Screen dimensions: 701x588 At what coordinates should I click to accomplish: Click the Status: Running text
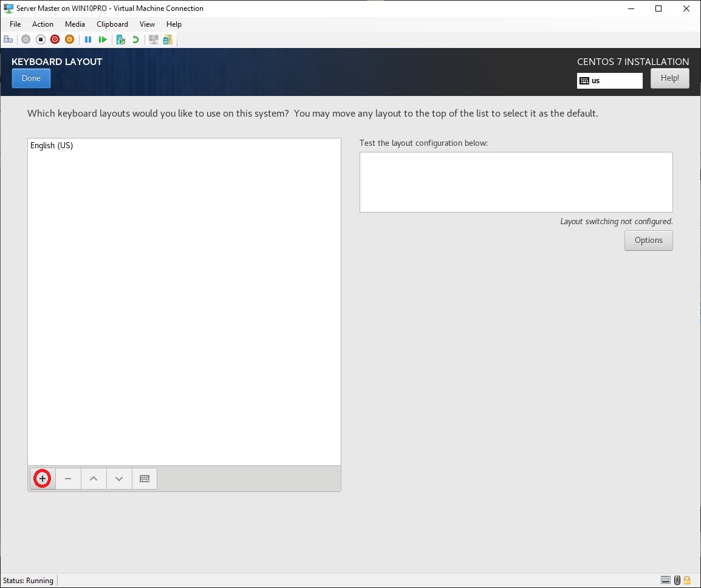28,580
